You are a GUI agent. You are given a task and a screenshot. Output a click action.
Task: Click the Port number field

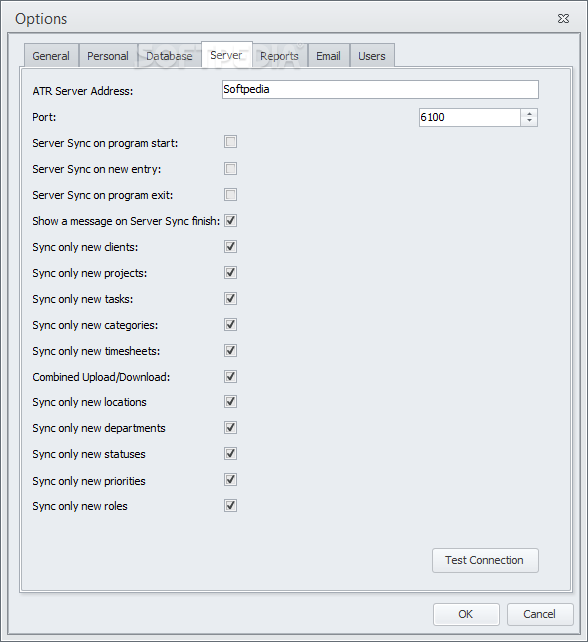470,118
